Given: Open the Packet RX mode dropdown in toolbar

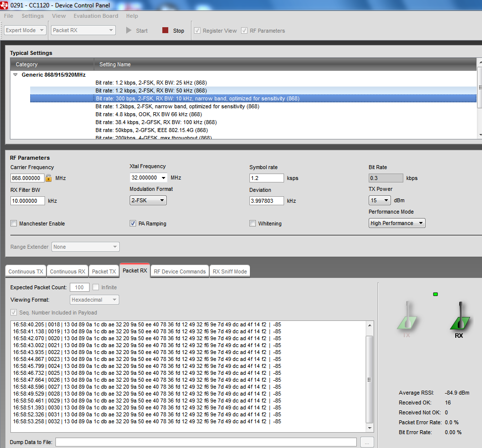Looking at the screenshot, I should [x=83, y=30].
